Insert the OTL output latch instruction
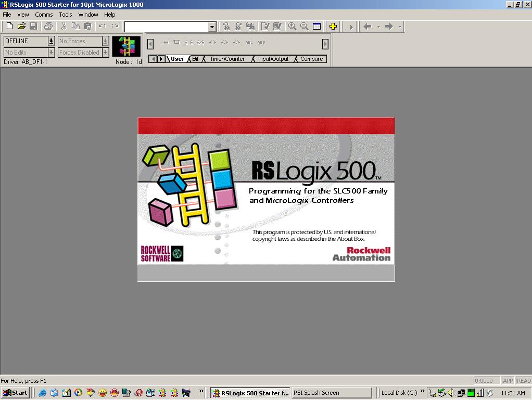532x400 pixels. point(224,42)
